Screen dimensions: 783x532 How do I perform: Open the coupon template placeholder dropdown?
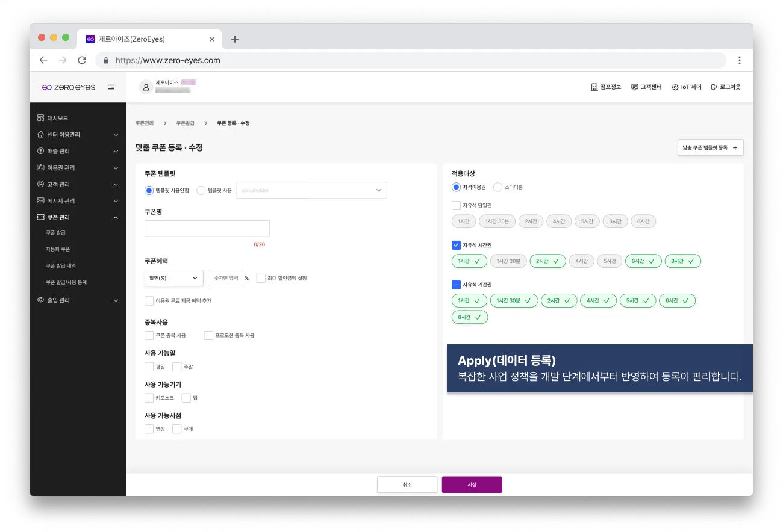311,190
